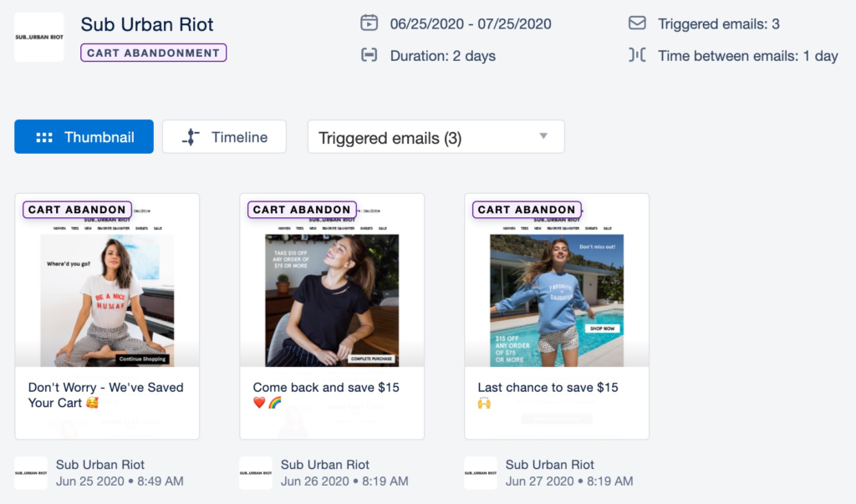Open subject Don't Worry - We've Saved Your Cart

click(x=105, y=395)
